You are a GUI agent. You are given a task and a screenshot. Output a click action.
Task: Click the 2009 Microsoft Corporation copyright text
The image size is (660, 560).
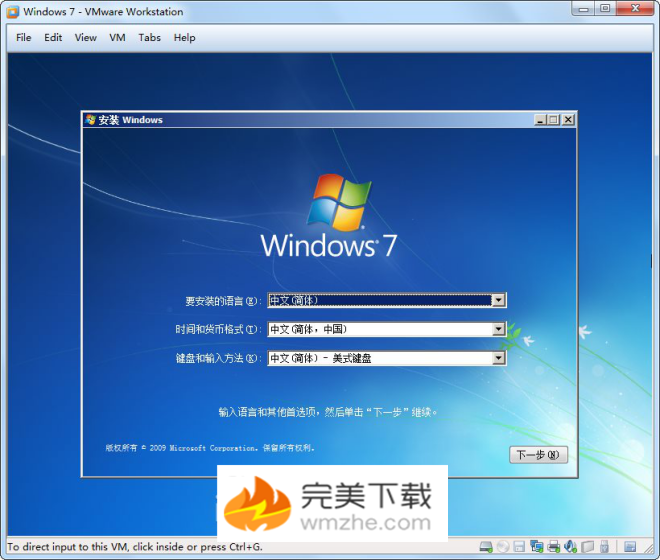[210, 448]
